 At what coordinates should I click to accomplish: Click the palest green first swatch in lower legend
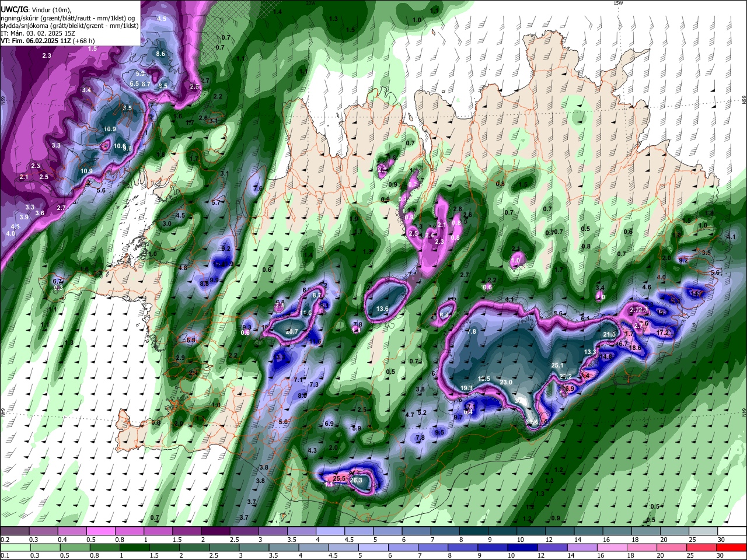[x=15, y=547]
